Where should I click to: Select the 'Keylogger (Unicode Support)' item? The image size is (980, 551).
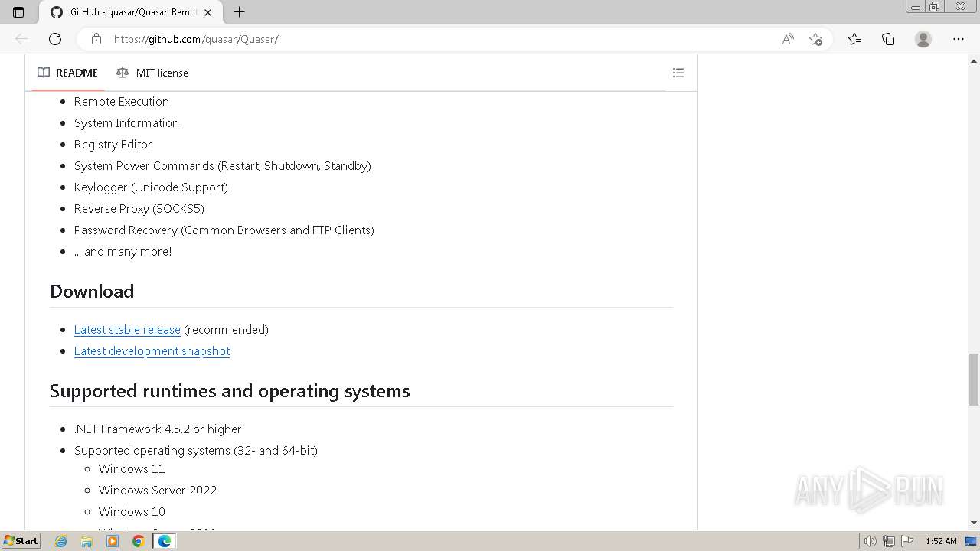tap(151, 187)
